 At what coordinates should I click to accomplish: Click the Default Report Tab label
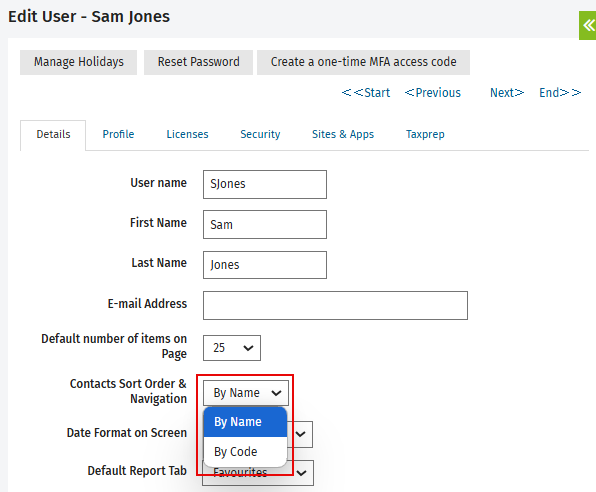(x=137, y=471)
